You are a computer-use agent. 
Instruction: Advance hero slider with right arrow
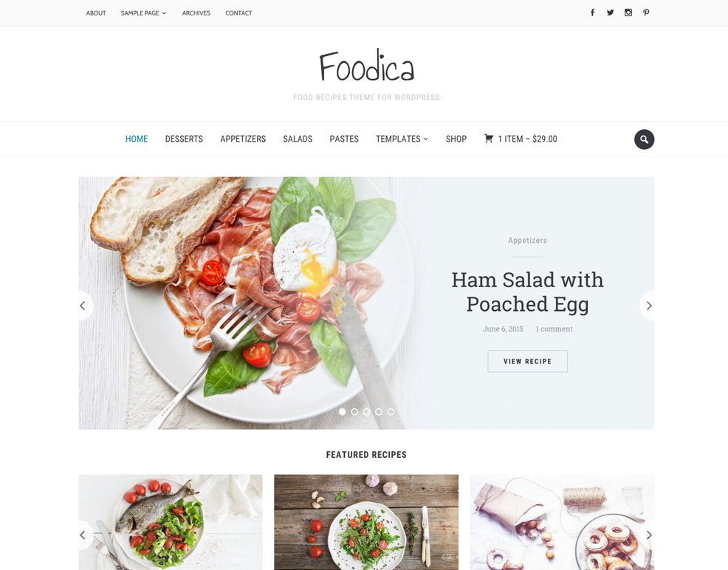point(648,306)
